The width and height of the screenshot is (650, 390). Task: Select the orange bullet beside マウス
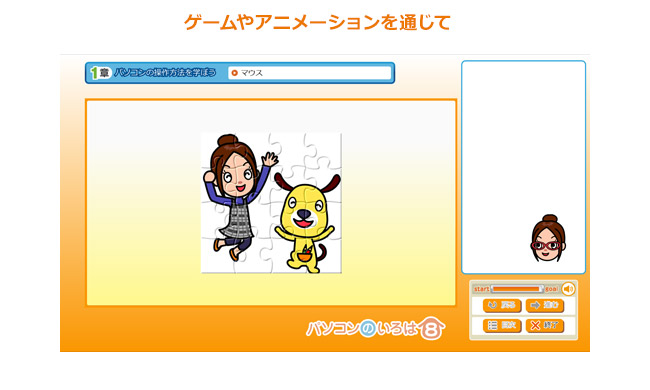coord(235,73)
